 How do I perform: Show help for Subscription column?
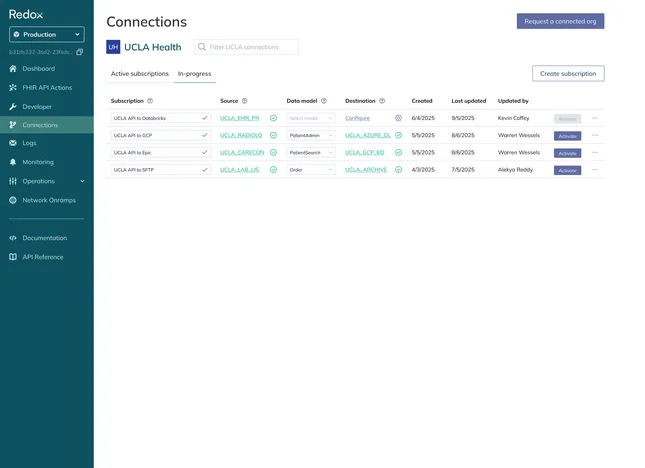tap(150, 101)
